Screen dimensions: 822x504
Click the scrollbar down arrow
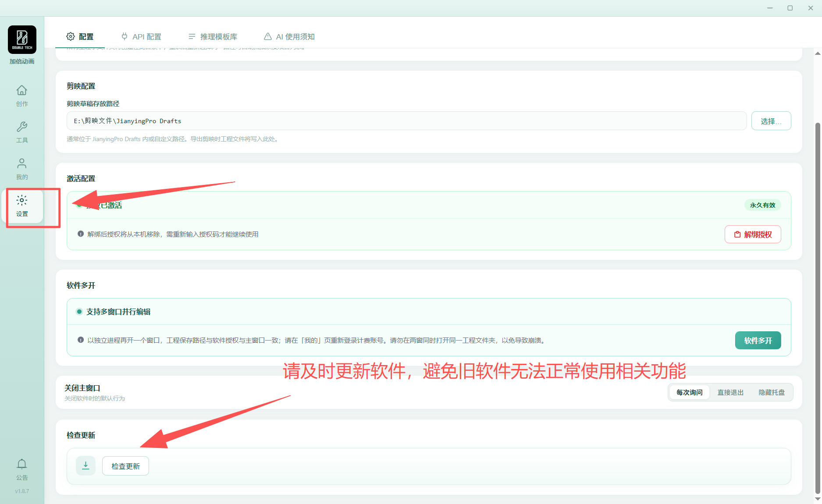[x=818, y=499]
